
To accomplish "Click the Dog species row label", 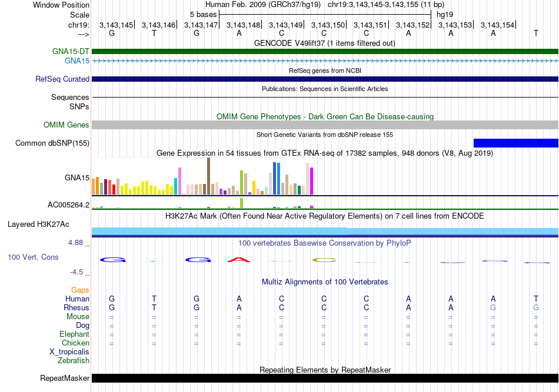I will [82, 326].
